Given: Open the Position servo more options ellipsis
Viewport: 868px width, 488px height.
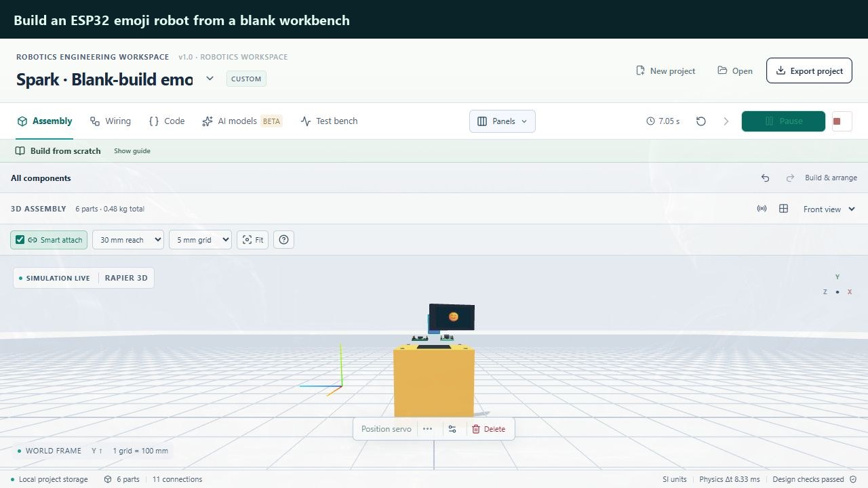Looking at the screenshot, I should (427, 429).
